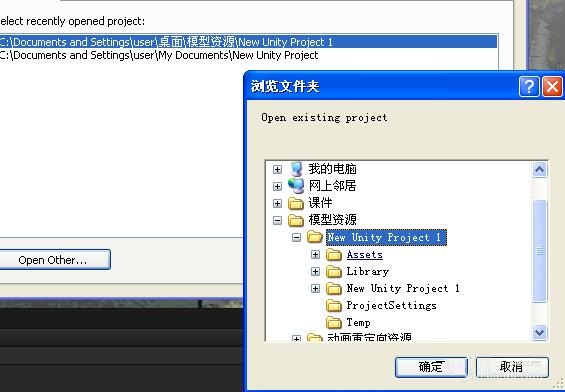This screenshot has width=565, height=392.
Task: Click the 确定 button
Action: click(431, 367)
